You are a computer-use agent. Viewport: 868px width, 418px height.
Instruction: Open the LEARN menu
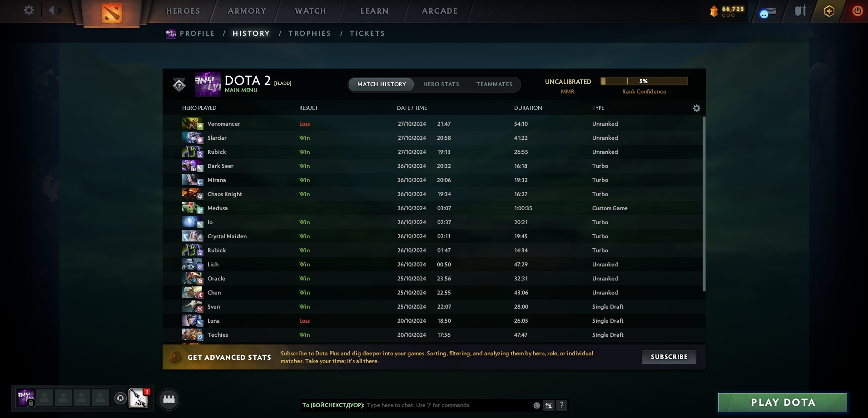click(x=375, y=11)
